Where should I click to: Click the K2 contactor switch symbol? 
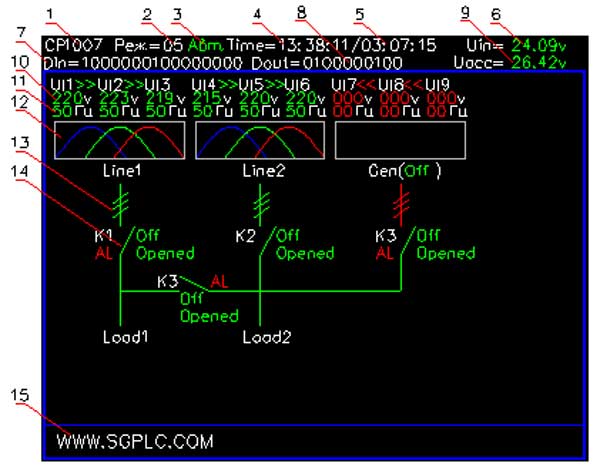coord(267,241)
